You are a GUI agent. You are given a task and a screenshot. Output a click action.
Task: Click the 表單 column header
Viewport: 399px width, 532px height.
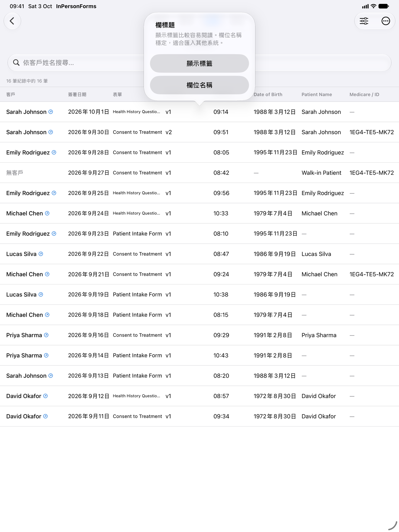point(117,95)
